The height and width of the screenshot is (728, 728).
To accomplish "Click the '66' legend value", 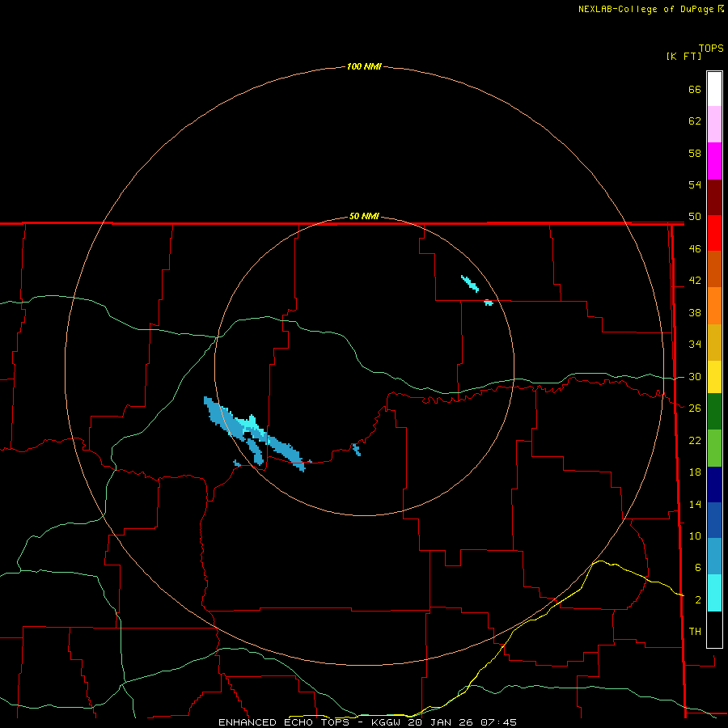I will pos(695,89).
